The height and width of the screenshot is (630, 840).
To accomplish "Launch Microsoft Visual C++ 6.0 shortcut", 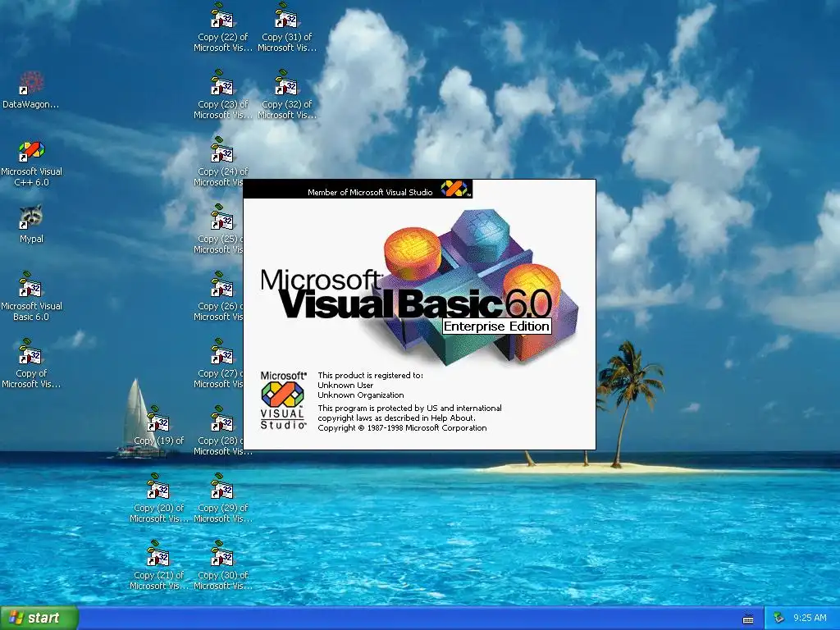I will click(x=31, y=163).
